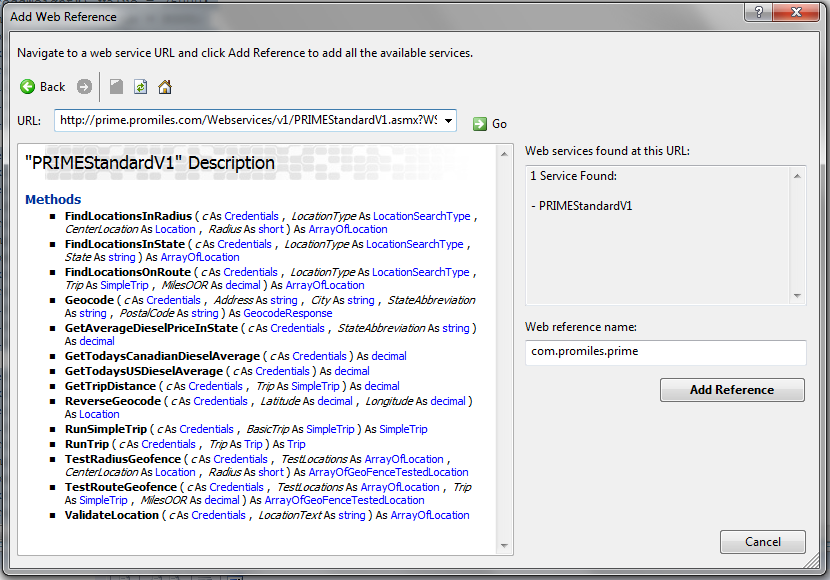
Task: Click the Web reference name field
Action: click(665, 352)
